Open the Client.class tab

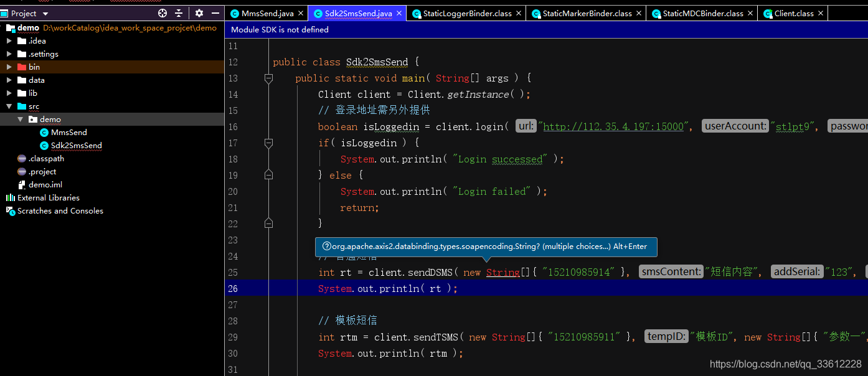(x=793, y=12)
